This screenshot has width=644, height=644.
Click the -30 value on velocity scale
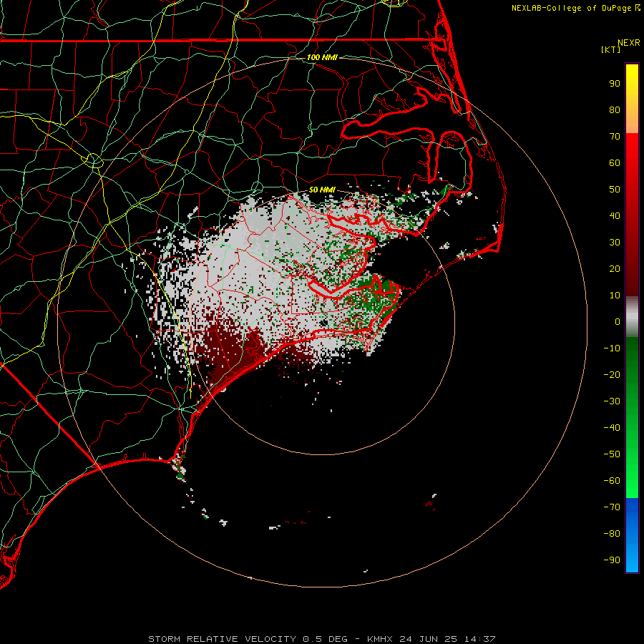pyautogui.click(x=612, y=401)
